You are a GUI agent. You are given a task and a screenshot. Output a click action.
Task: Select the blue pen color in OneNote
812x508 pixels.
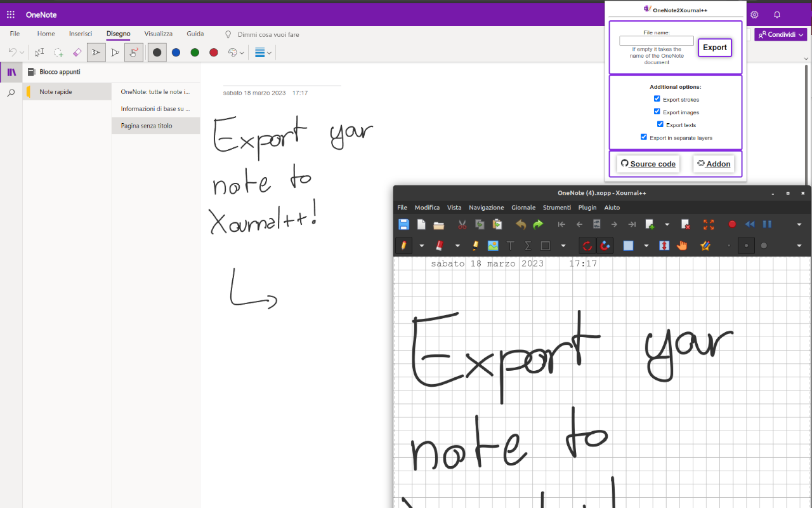tap(176, 53)
